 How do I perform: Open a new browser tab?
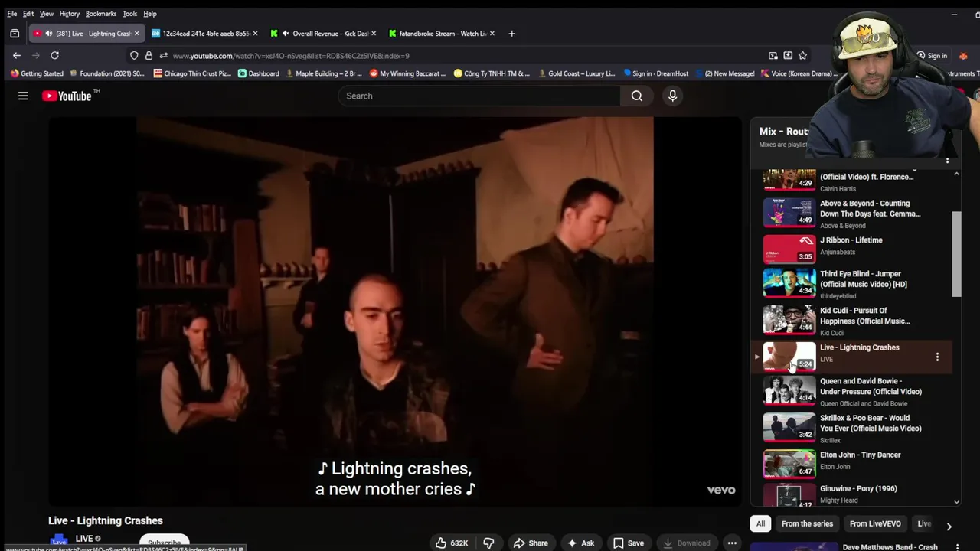pos(511,34)
